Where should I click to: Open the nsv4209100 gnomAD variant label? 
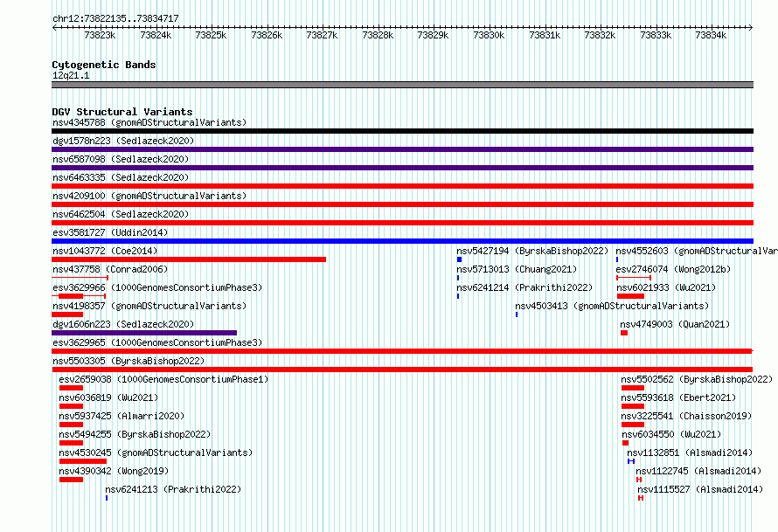click(149, 196)
